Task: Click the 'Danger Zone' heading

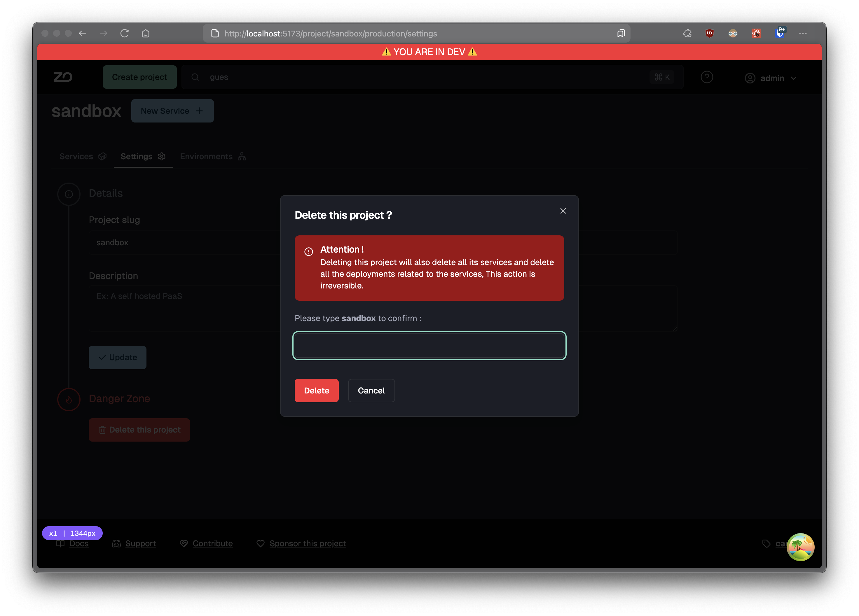Action: [119, 399]
